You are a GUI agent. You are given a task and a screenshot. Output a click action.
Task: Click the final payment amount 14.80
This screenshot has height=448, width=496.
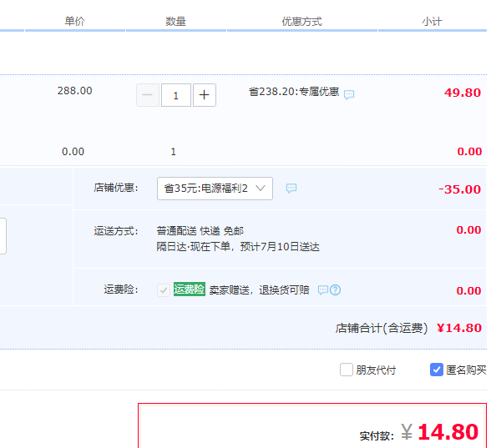(x=448, y=432)
